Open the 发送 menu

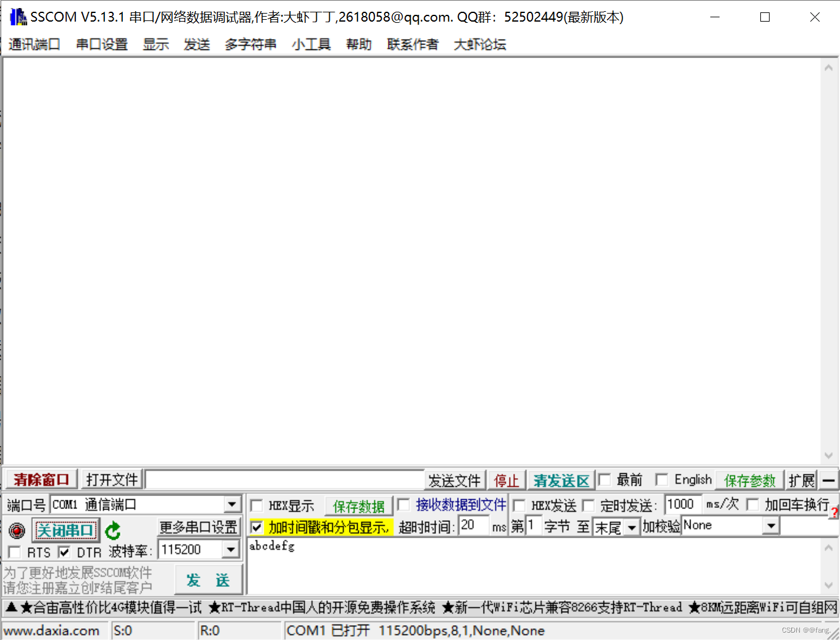click(197, 44)
